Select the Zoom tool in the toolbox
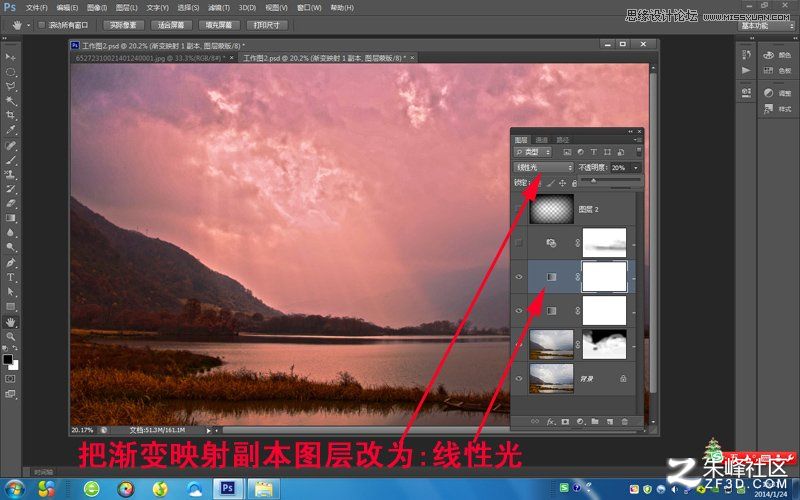800x500 pixels. pyautogui.click(x=10, y=337)
